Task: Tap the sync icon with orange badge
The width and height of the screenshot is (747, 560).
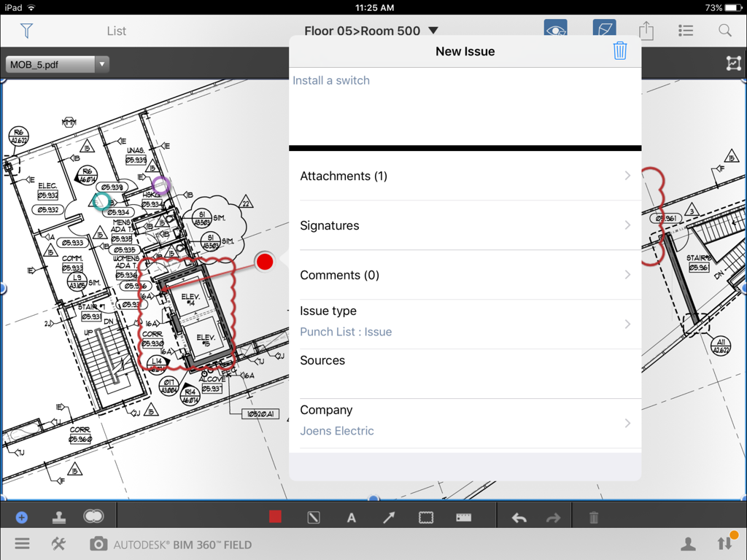Action: [724, 543]
